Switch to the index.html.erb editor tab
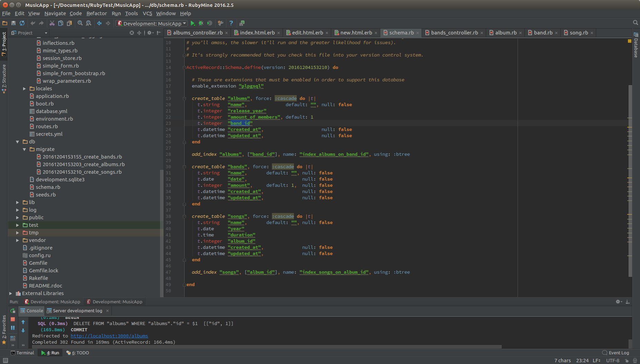The height and width of the screenshot is (364, 640). point(257,33)
